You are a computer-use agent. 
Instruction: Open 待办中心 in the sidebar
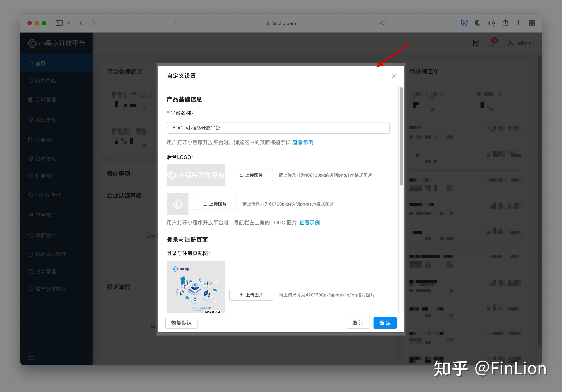pyautogui.click(x=57, y=81)
